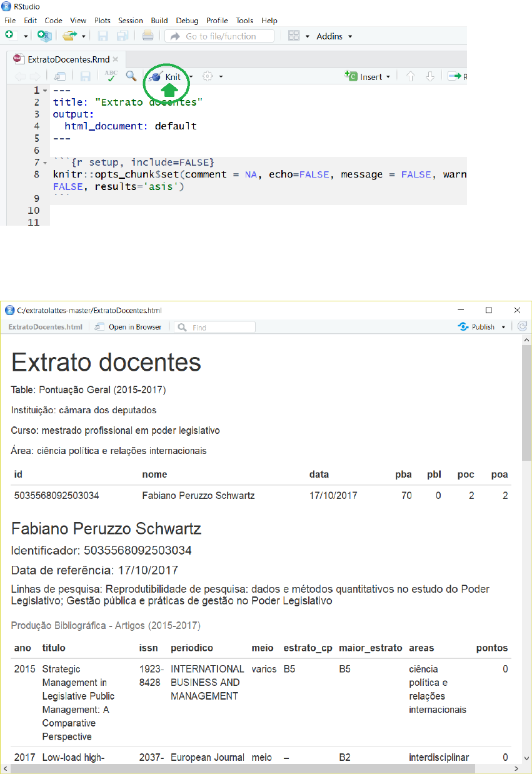Collapse the setup chunk fold arrow
532x774 pixels.
click(44, 163)
